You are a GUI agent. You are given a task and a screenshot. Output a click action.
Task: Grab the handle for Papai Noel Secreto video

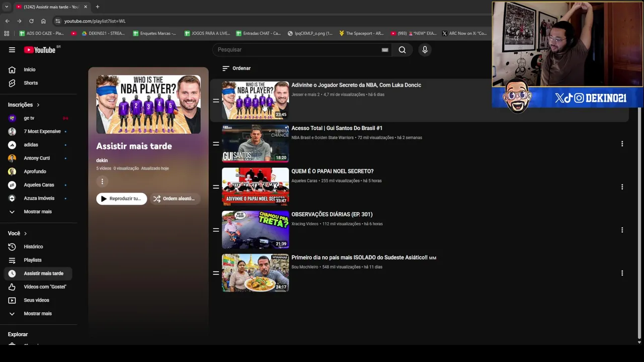coord(216,187)
